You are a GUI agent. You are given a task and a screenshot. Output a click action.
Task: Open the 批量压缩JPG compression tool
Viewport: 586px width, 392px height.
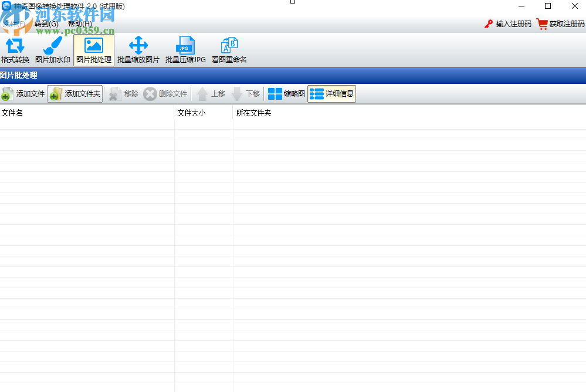click(x=185, y=50)
